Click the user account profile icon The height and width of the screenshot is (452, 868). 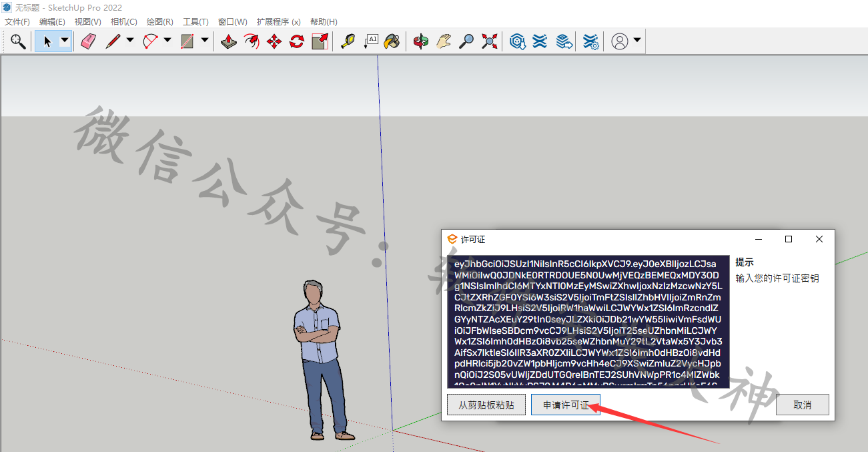(620, 41)
